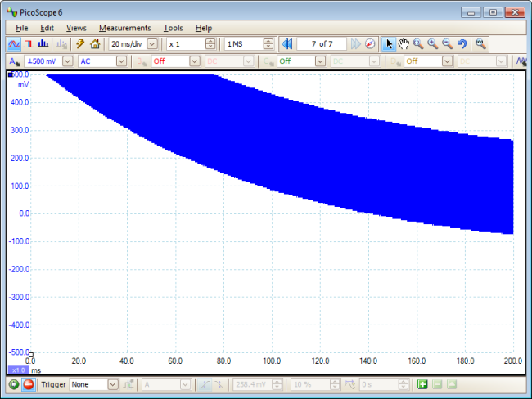This screenshot has width=532, height=399.
Task: Go to previous waveform buffer
Action: (286, 44)
